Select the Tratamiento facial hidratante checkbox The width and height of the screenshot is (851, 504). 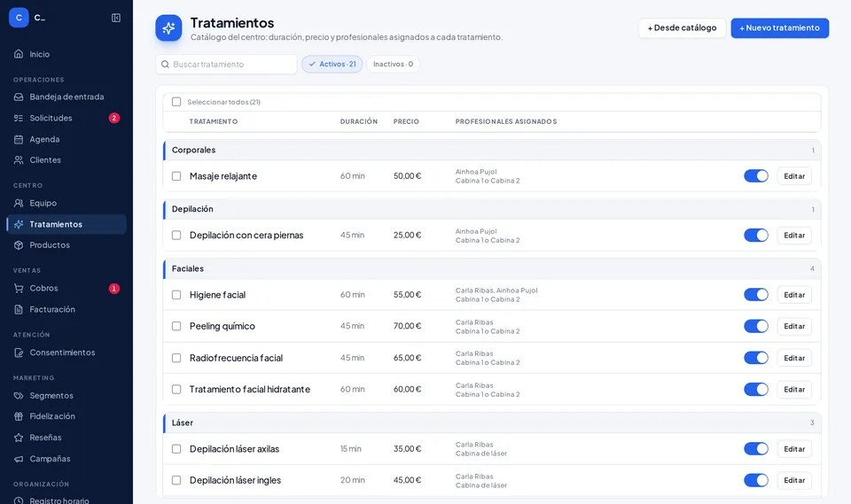(176, 389)
